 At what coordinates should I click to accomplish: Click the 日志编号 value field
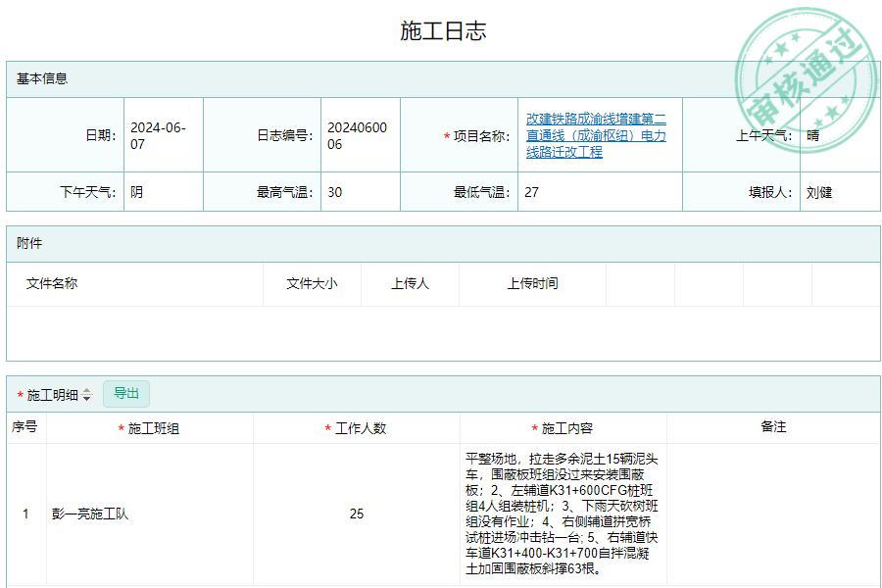pos(357,135)
